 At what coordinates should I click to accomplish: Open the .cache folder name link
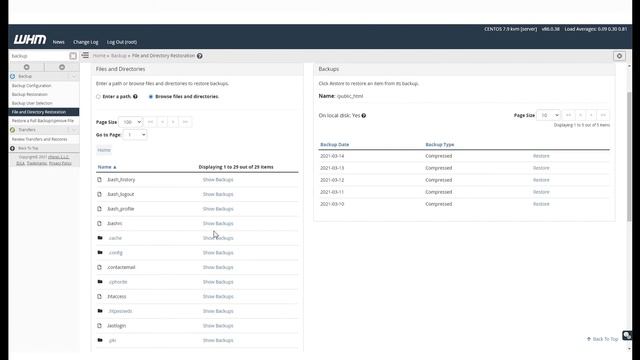(x=115, y=238)
